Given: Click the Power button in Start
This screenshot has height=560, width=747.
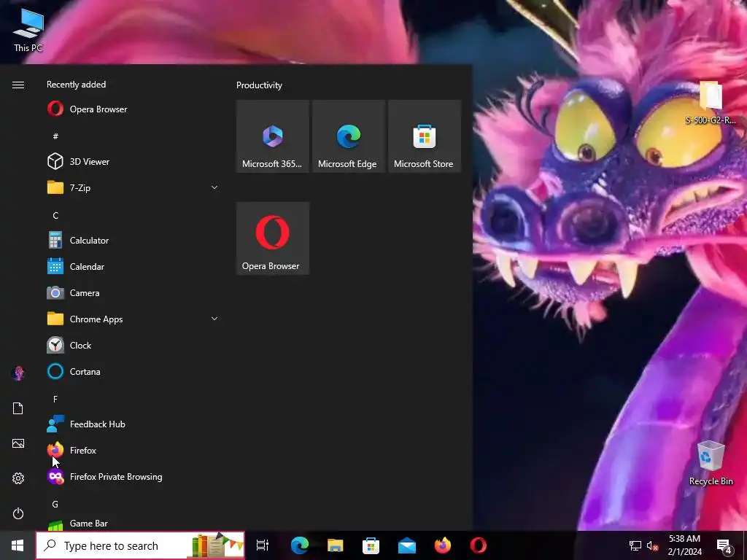Looking at the screenshot, I should (x=18, y=513).
